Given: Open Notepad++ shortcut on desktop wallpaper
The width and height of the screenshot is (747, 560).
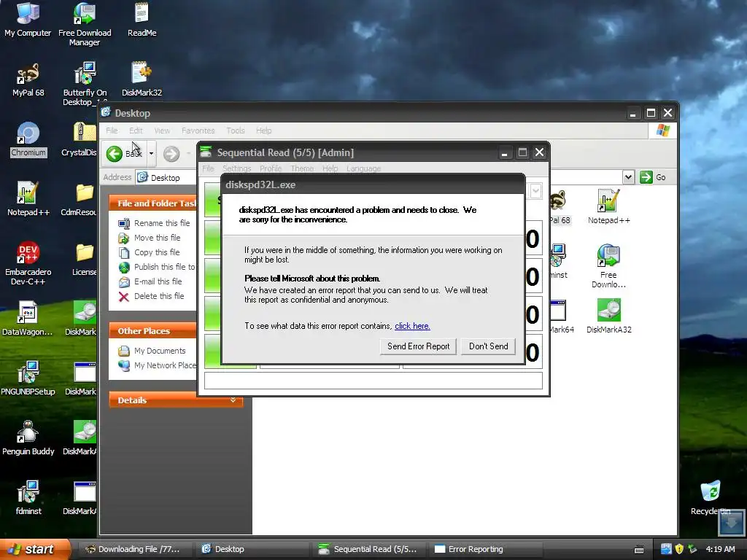Looking at the screenshot, I should coord(28,198).
